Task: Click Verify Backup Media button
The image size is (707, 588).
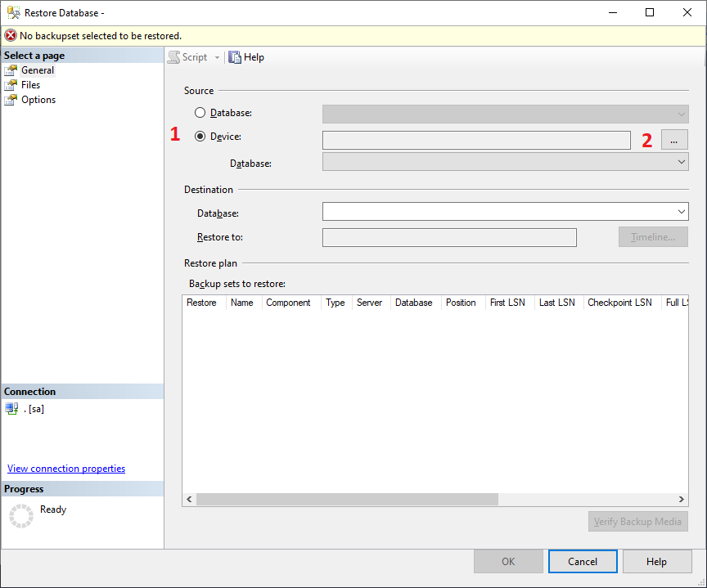Action: pos(638,521)
